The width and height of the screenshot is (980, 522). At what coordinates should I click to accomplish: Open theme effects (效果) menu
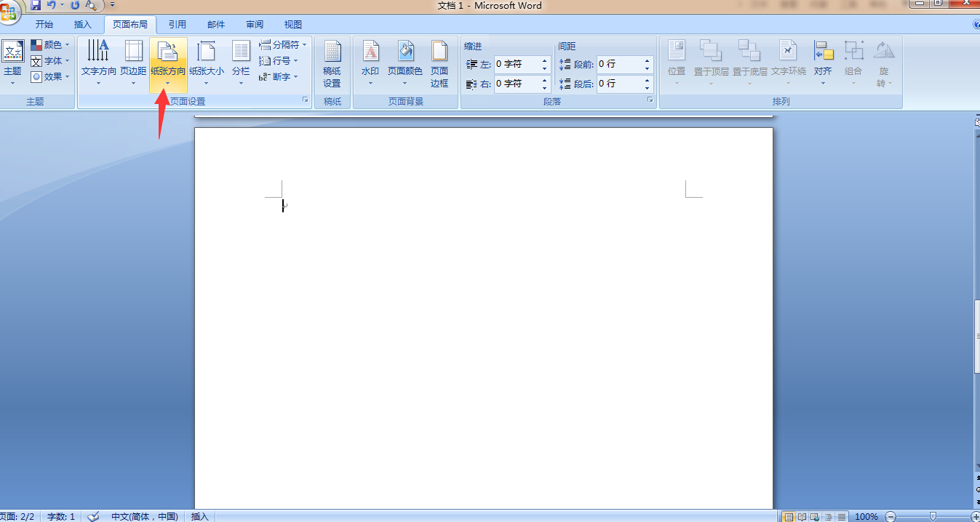tap(50, 77)
